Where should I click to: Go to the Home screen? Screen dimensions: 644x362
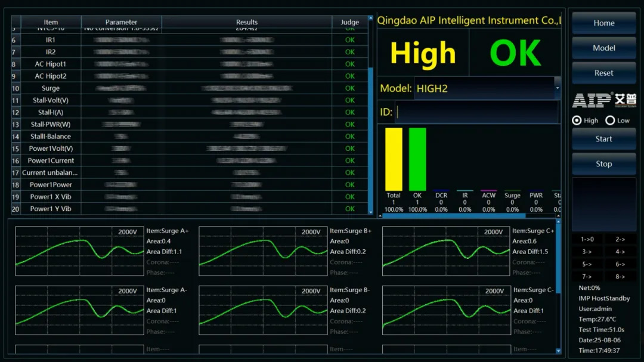click(x=603, y=23)
